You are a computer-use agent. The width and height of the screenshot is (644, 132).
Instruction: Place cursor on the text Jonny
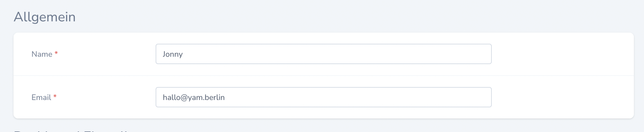173,54
